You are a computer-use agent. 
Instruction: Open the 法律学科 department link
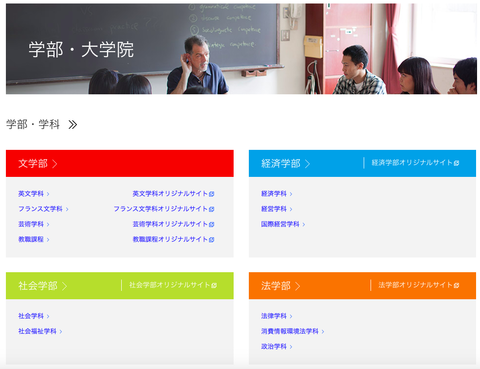click(x=274, y=316)
